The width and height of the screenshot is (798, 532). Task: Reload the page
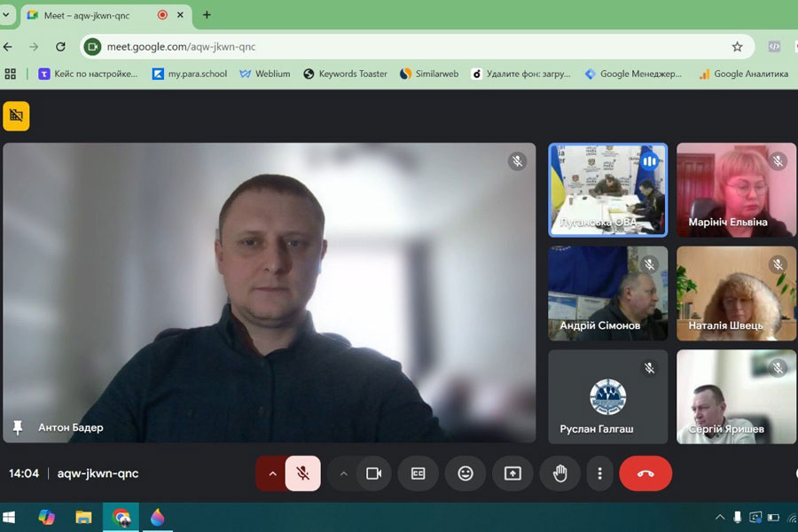(60, 47)
